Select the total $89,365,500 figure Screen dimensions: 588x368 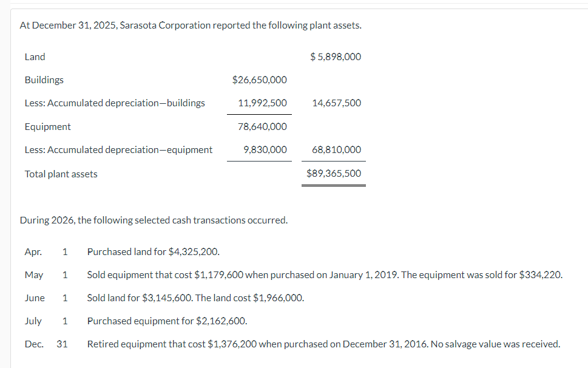coord(334,173)
